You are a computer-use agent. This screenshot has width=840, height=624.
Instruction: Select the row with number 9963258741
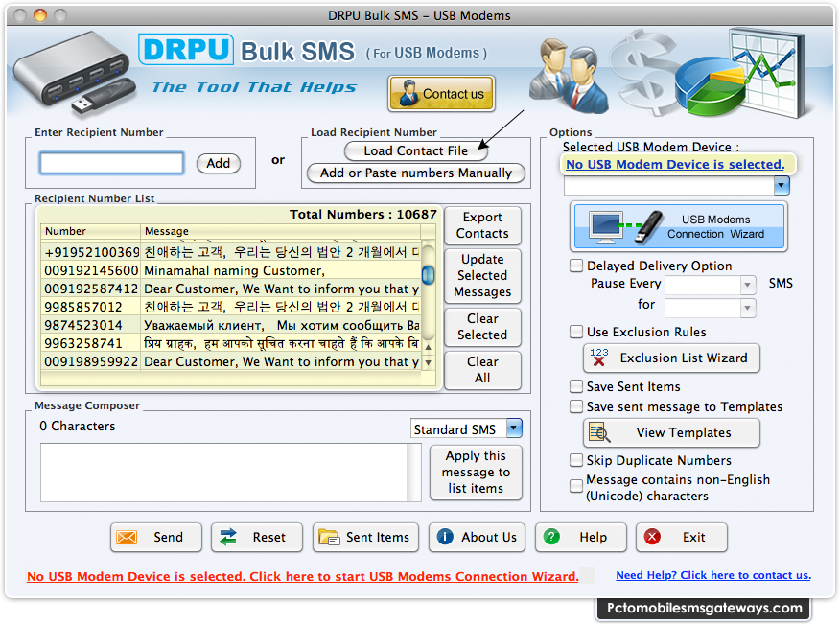[231, 343]
